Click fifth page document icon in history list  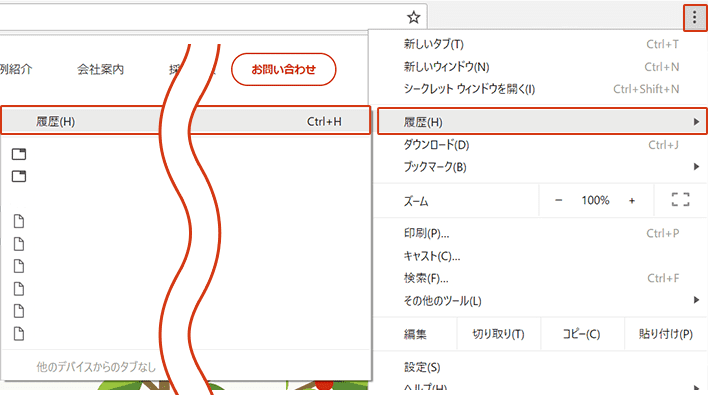(19, 311)
